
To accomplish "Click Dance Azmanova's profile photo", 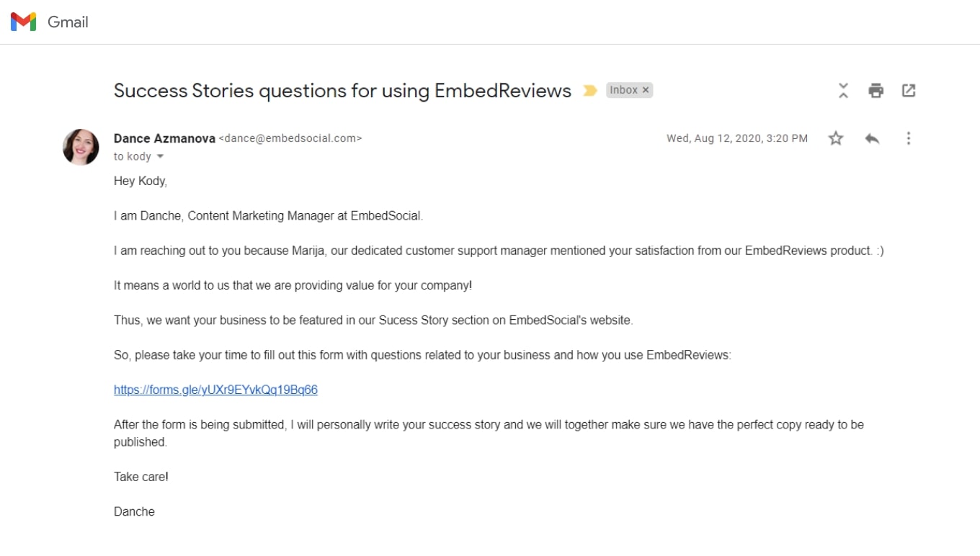I will click(x=81, y=147).
